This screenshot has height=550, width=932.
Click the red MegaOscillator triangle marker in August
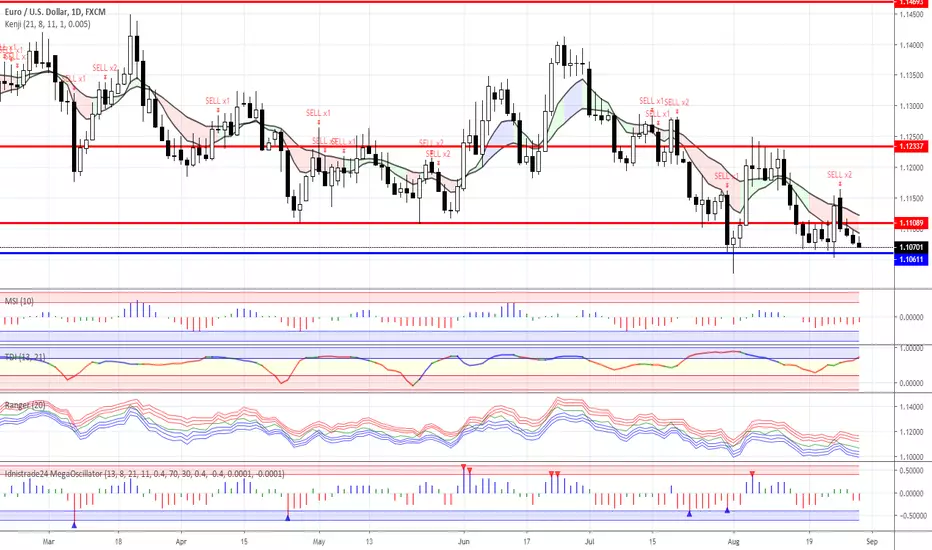coord(752,473)
